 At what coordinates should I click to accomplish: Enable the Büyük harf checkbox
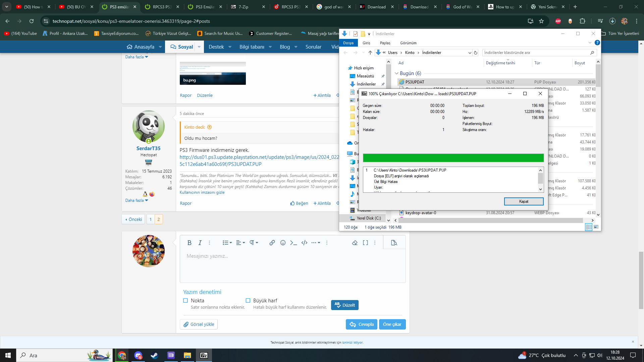pos(248,301)
